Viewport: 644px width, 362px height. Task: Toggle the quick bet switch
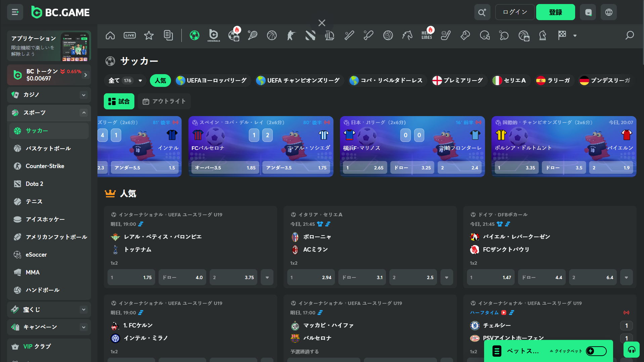click(x=596, y=351)
